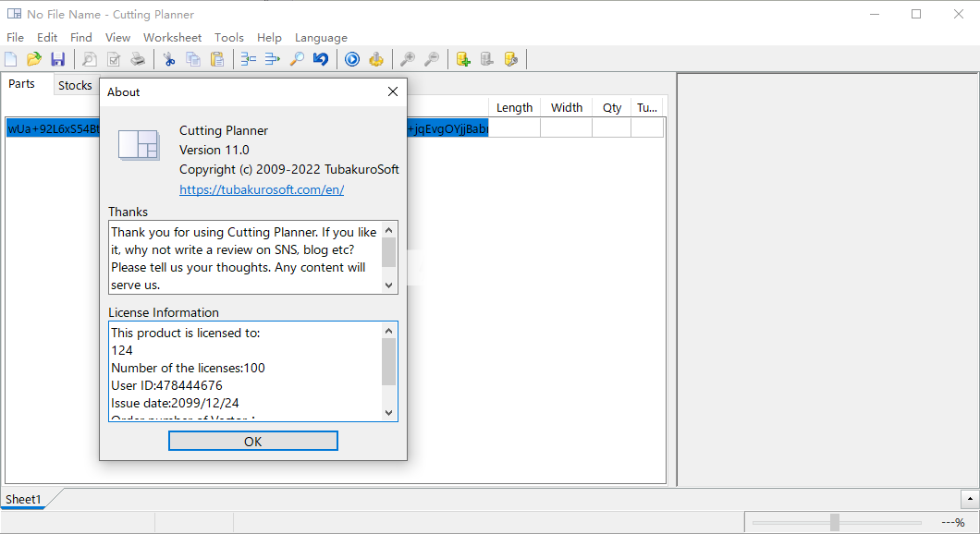Zoom out with the minus magnifier

pyautogui.click(x=431, y=59)
